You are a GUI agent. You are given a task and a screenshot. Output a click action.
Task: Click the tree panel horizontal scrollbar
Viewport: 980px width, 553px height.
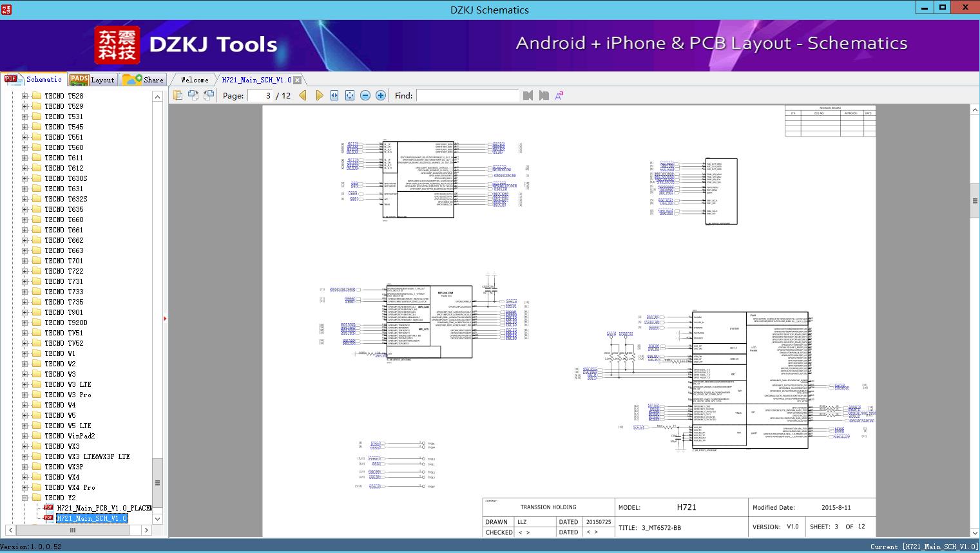click(x=73, y=530)
